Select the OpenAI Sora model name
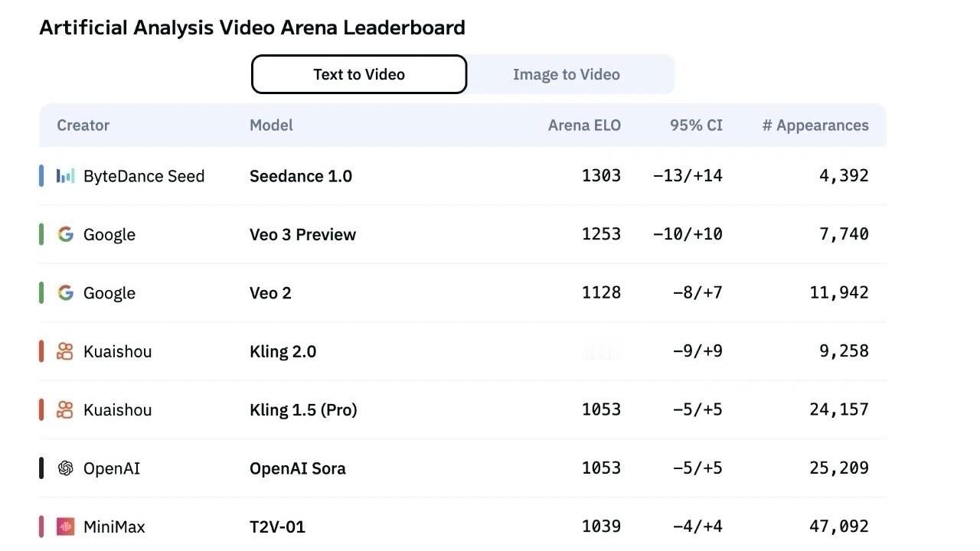The width and height of the screenshot is (980, 551). 298,468
